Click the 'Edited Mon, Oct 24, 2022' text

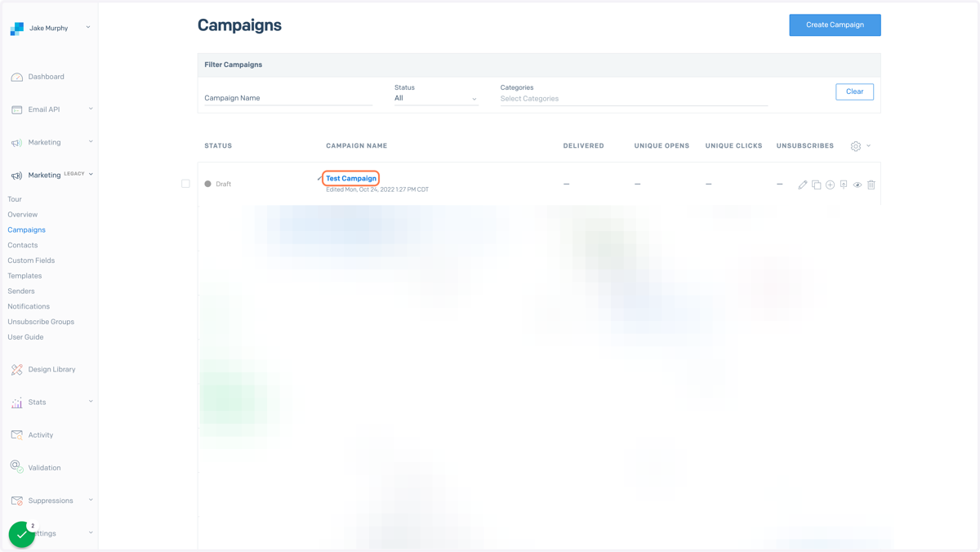[x=377, y=189]
